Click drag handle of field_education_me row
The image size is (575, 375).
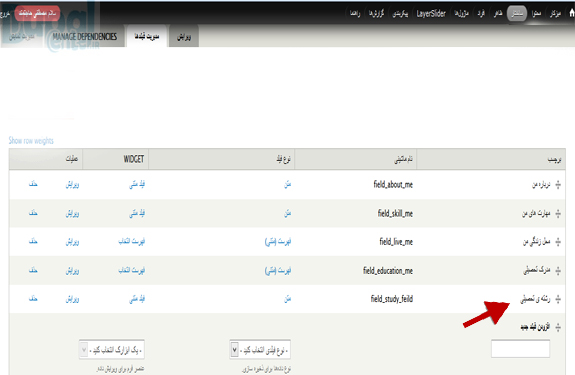click(558, 271)
